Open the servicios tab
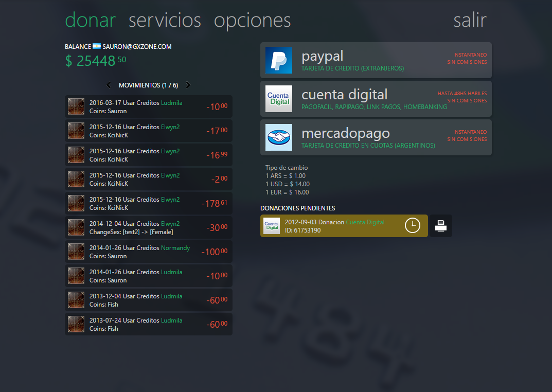Viewport: 552px width, 392px height. pyautogui.click(x=165, y=20)
